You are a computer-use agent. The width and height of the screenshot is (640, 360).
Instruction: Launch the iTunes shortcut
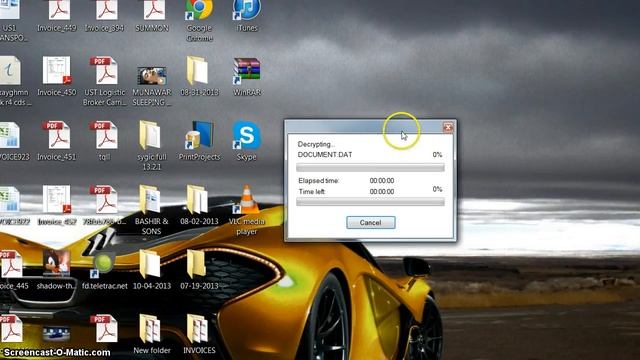(x=247, y=10)
